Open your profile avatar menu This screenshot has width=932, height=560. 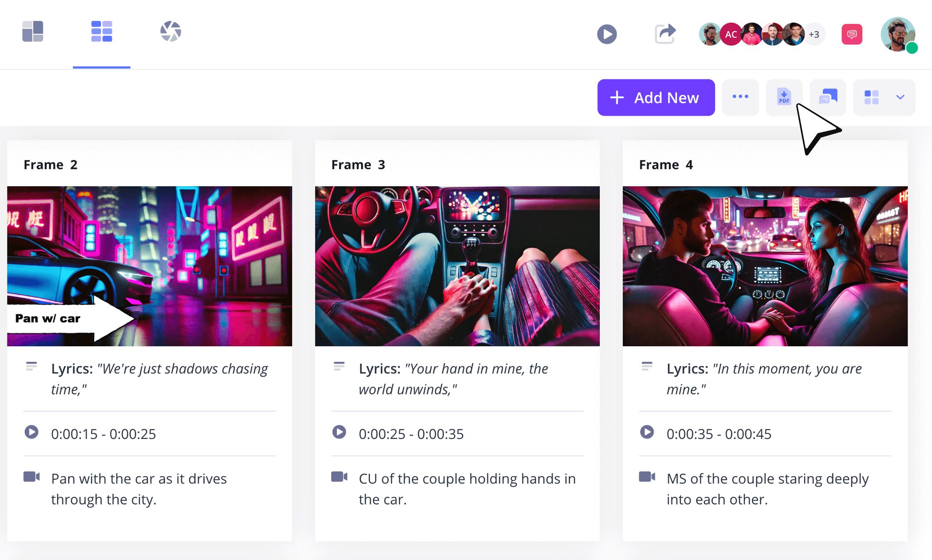(x=898, y=34)
